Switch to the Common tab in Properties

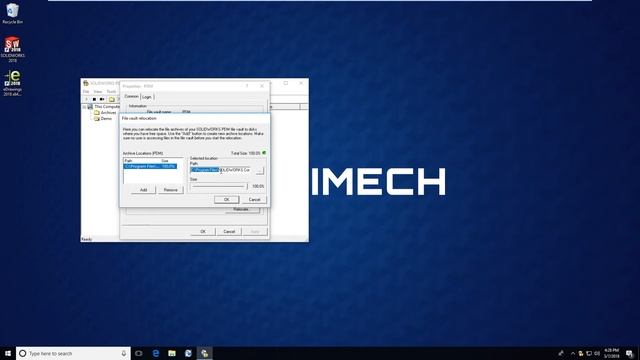[131, 96]
